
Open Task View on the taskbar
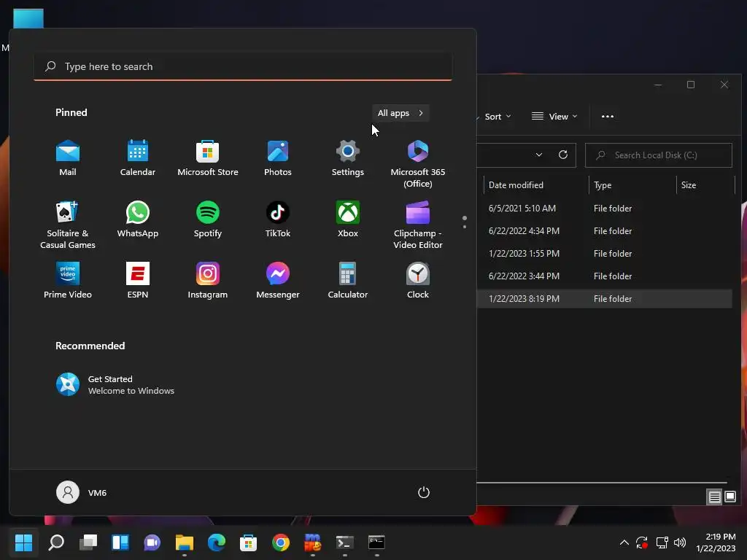pyautogui.click(x=88, y=542)
